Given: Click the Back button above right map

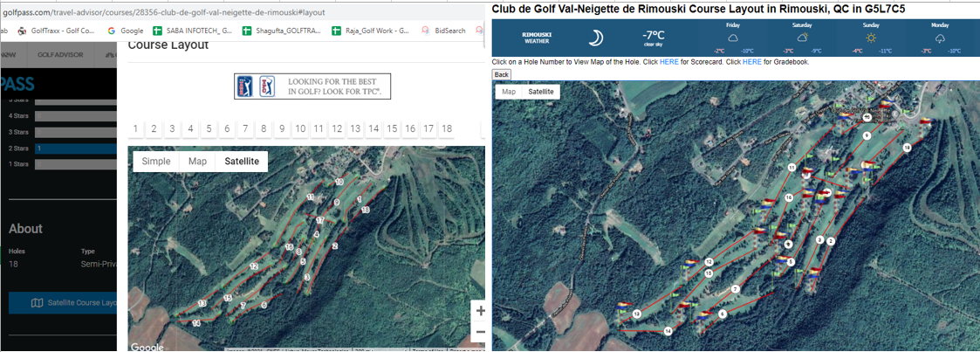Looking at the screenshot, I should pyautogui.click(x=501, y=74).
